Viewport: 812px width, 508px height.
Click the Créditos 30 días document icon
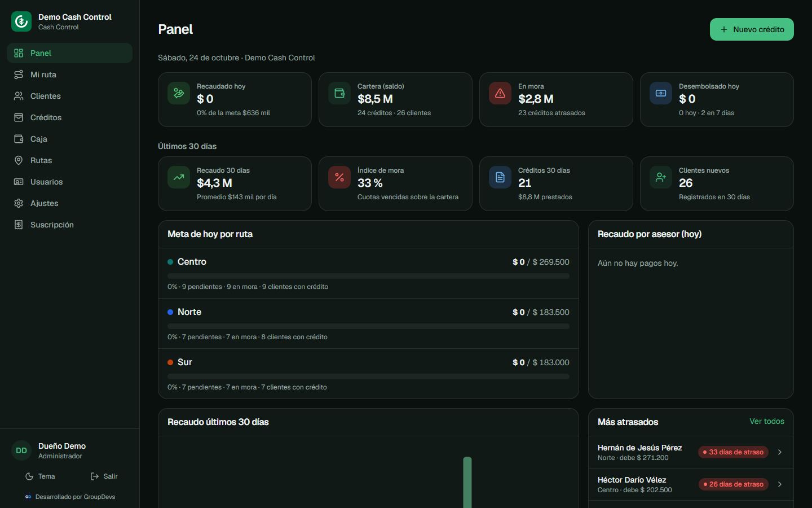500,177
